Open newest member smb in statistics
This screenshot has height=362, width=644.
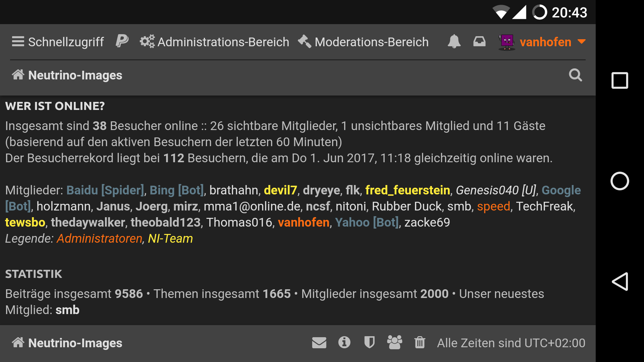(x=67, y=310)
